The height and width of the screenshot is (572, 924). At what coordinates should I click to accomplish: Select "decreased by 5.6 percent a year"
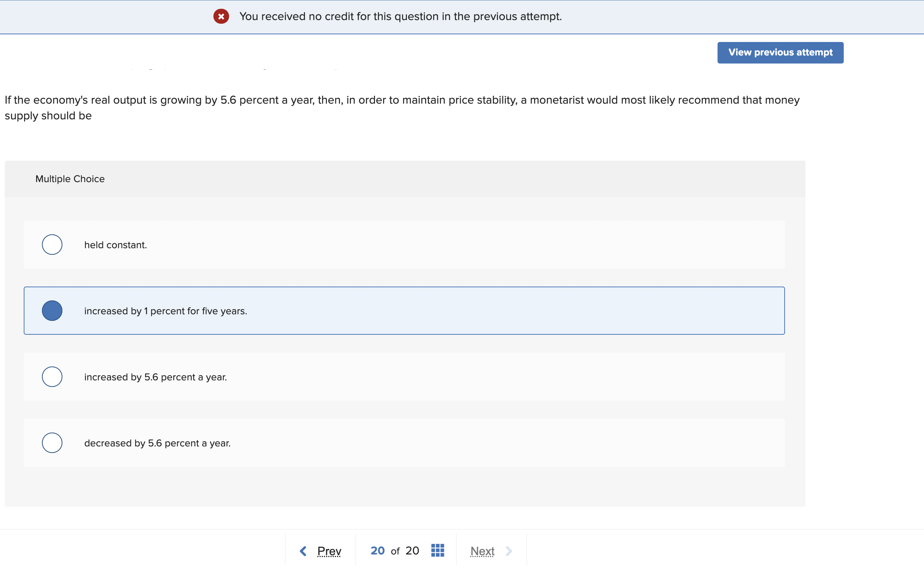[x=52, y=442]
